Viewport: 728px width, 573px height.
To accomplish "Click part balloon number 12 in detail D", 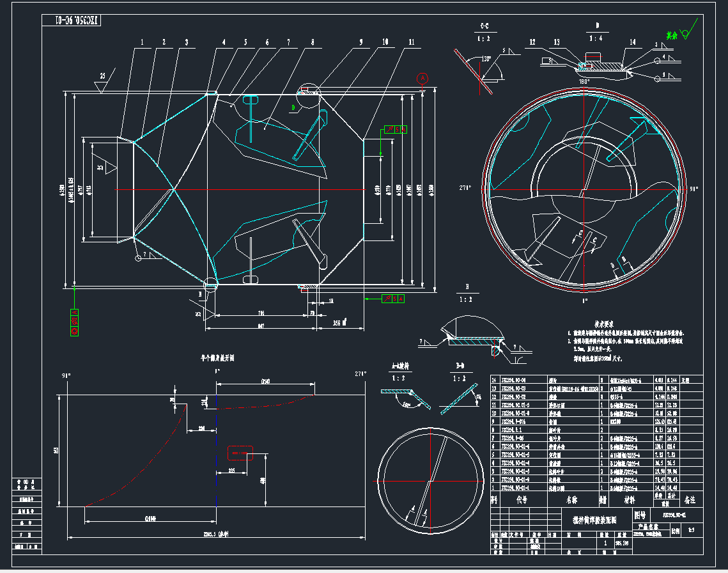I will tap(532, 42).
